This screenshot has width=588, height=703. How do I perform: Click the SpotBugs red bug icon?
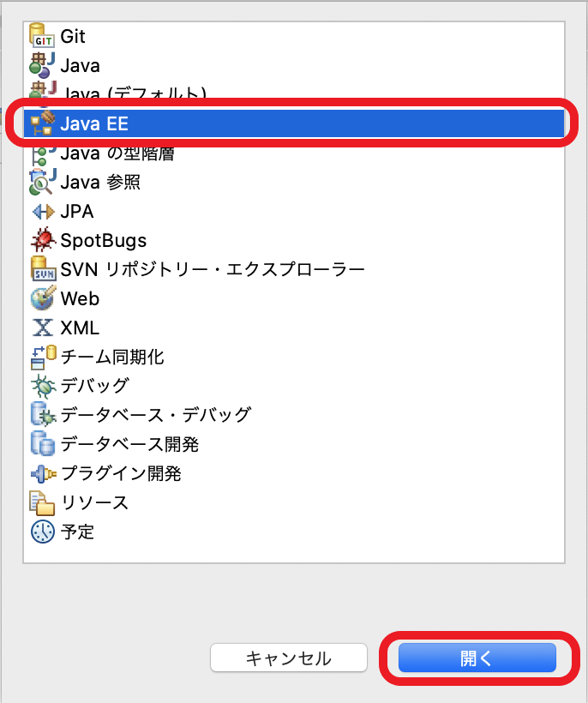click(x=43, y=240)
